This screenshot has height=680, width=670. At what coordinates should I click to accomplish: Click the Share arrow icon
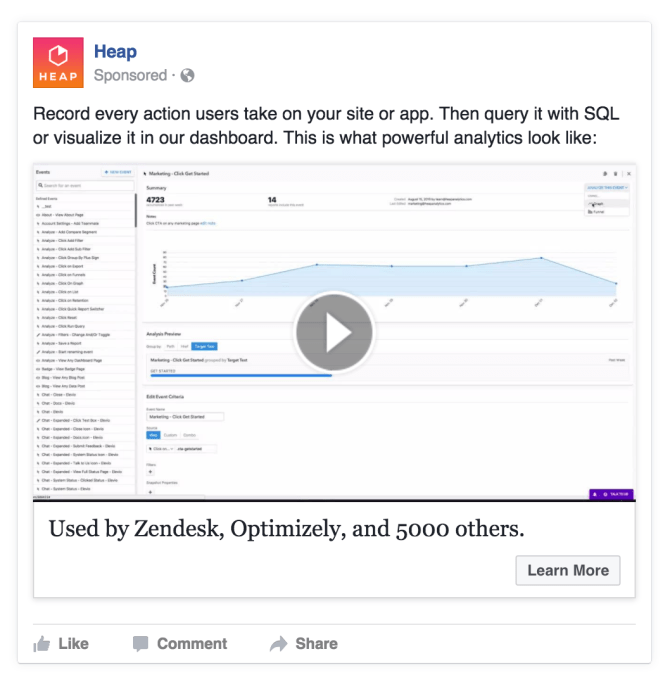[x=279, y=643]
